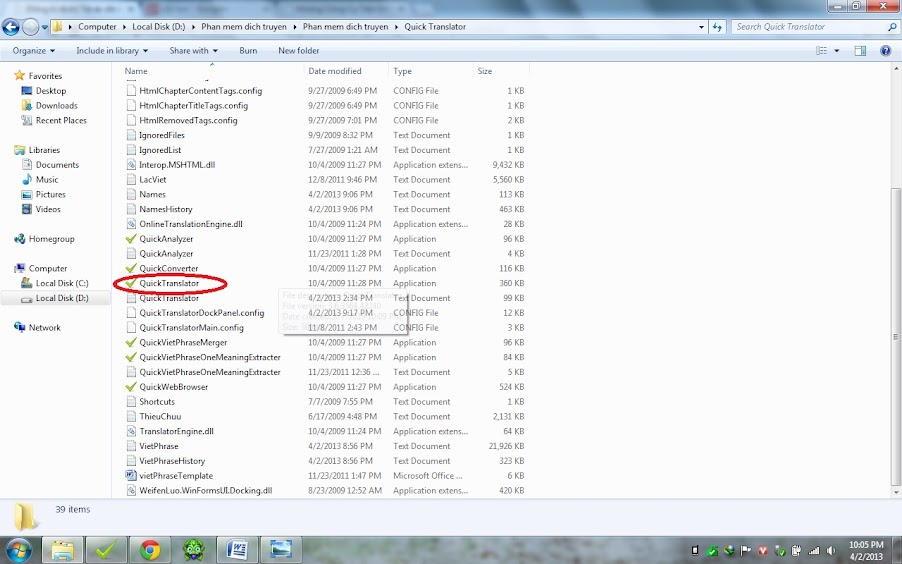The height and width of the screenshot is (564, 902).
Task: Open the Share with dropdown
Action: click(193, 51)
